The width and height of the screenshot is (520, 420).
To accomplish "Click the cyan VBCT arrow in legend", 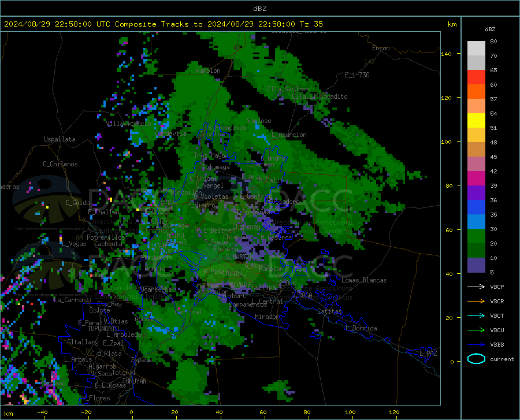I will 476,315.
